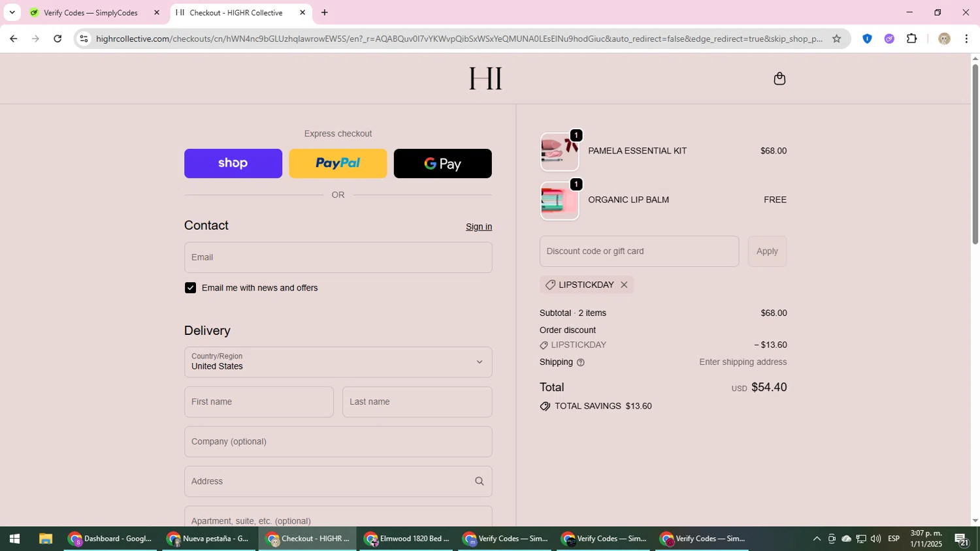The image size is (980, 551).
Task: Focus the Company (optional) field
Action: 338,442
